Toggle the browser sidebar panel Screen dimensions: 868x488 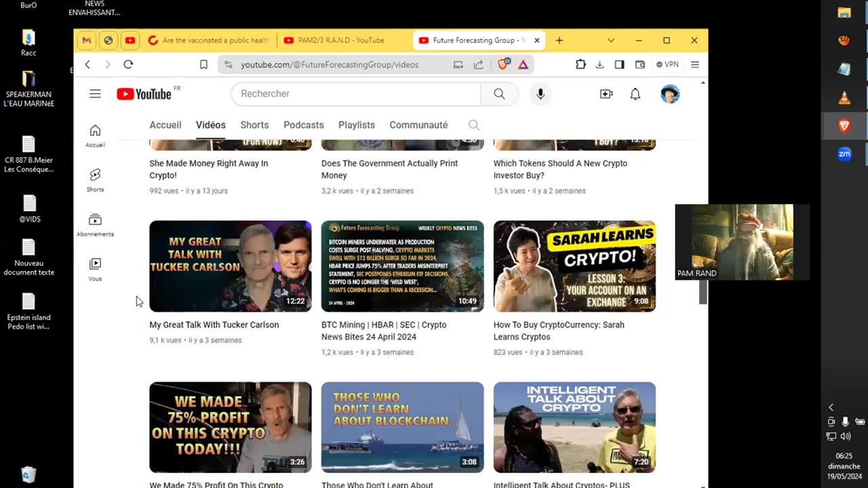click(x=619, y=64)
